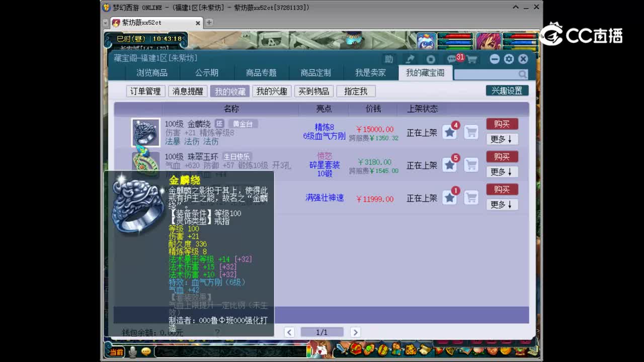Click the 金麟绕 ring thumbnail
The height and width of the screenshot is (362, 644).
146,133
